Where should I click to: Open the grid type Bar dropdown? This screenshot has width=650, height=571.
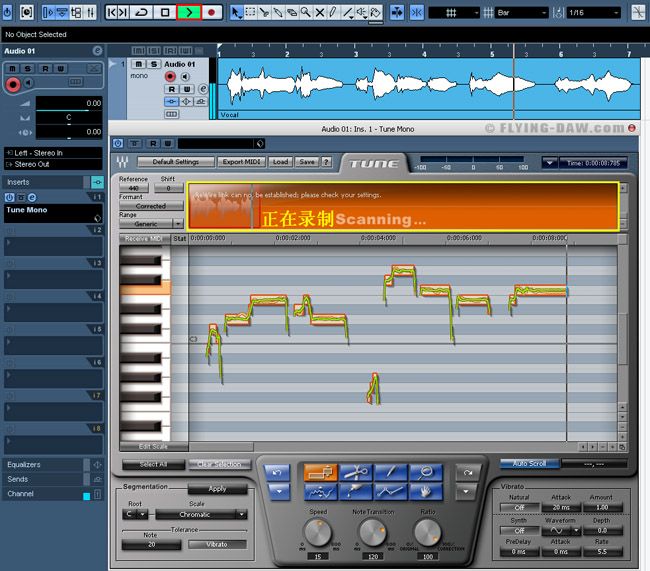coord(521,13)
